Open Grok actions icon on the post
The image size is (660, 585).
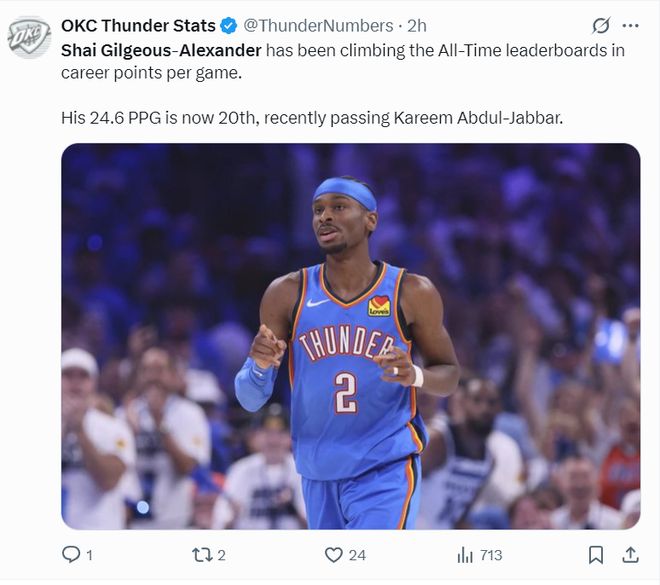601,26
